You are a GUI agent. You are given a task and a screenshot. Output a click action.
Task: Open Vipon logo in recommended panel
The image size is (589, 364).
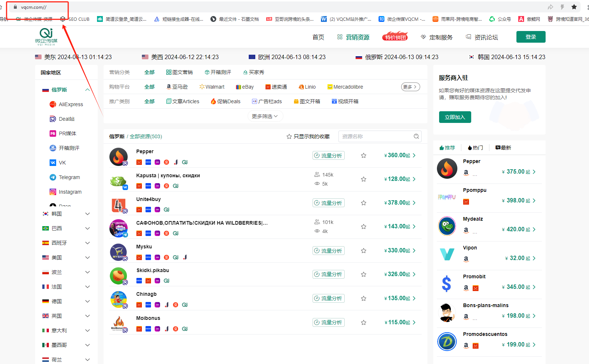(x=447, y=255)
